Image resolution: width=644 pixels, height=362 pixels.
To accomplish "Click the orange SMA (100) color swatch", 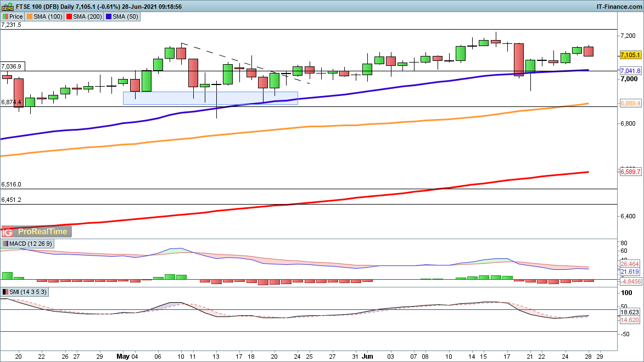I will tap(31, 17).
